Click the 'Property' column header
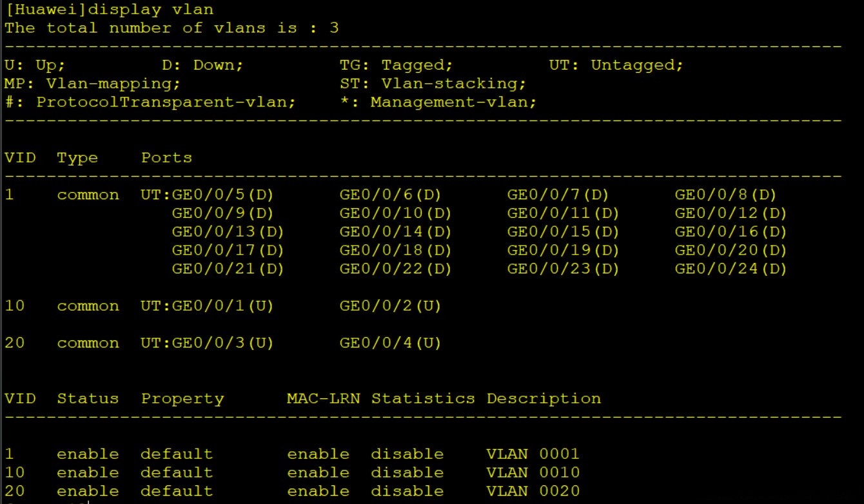 coord(182,399)
